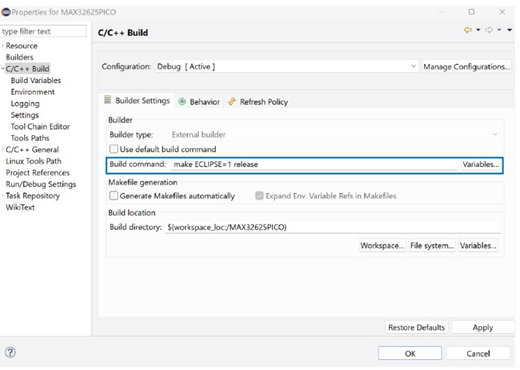The height and width of the screenshot is (370, 520).
Task: Open the Builder type dropdown
Action: [335, 134]
